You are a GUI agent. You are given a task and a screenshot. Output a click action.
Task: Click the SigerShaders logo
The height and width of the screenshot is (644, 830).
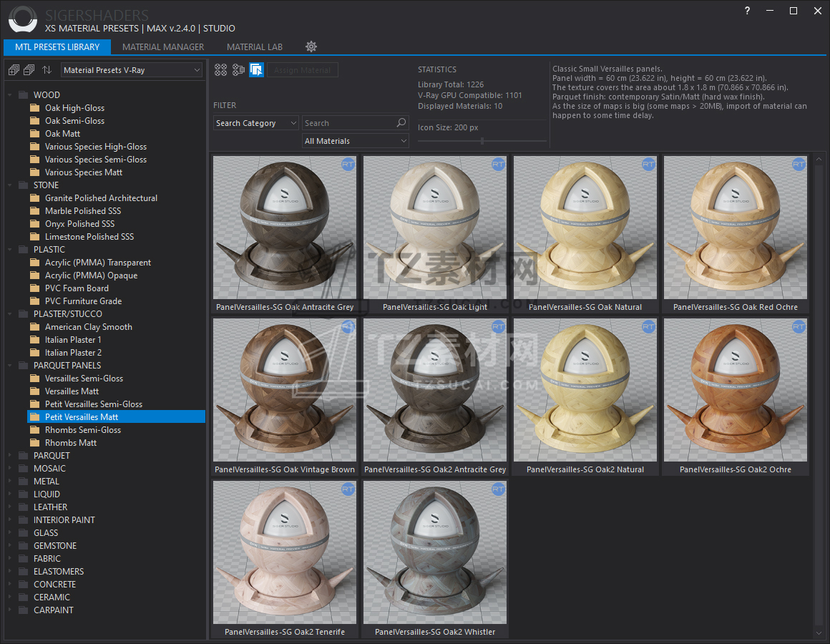[x=23, y=20]
